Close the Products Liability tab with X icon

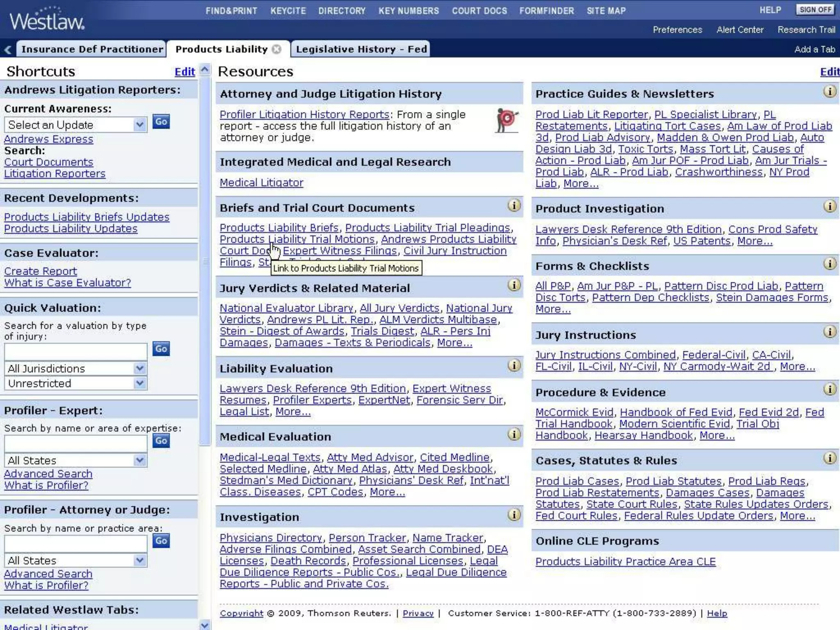click(277, 49)
